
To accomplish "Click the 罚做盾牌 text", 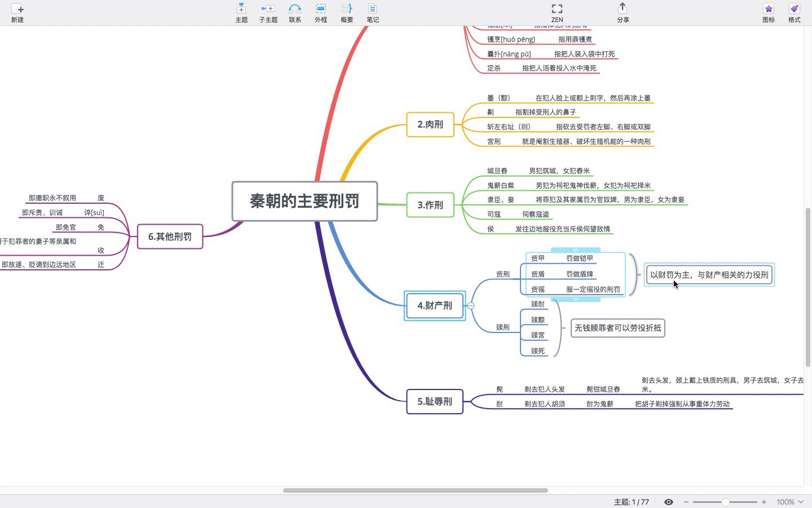I will click(x=580, y=274).
